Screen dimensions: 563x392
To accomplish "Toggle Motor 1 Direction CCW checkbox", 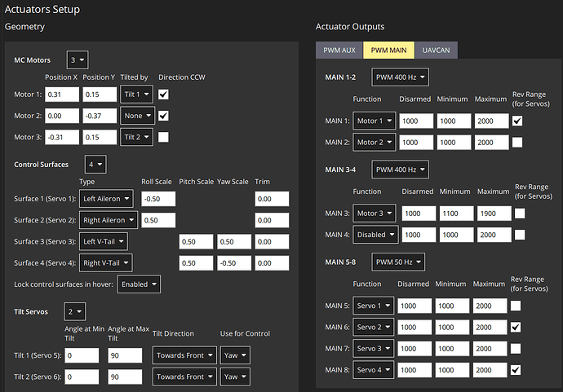I will tap(163, 95).
